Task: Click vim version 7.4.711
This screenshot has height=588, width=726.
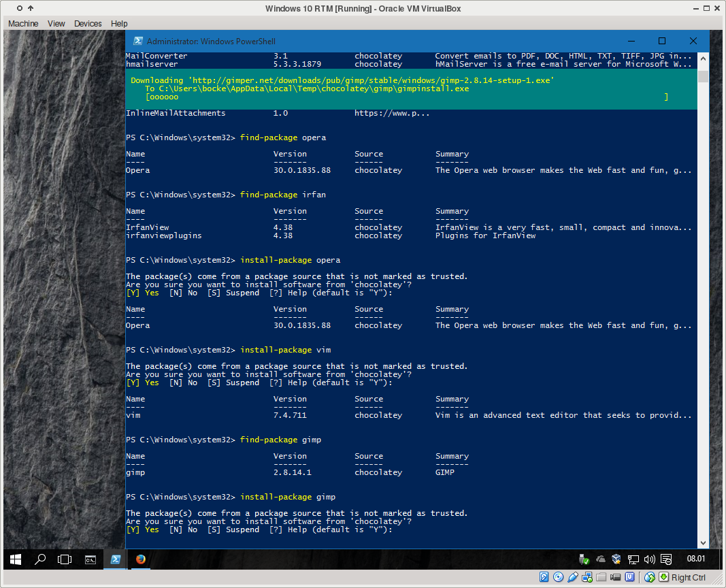Action: click(x=290, y=415)
